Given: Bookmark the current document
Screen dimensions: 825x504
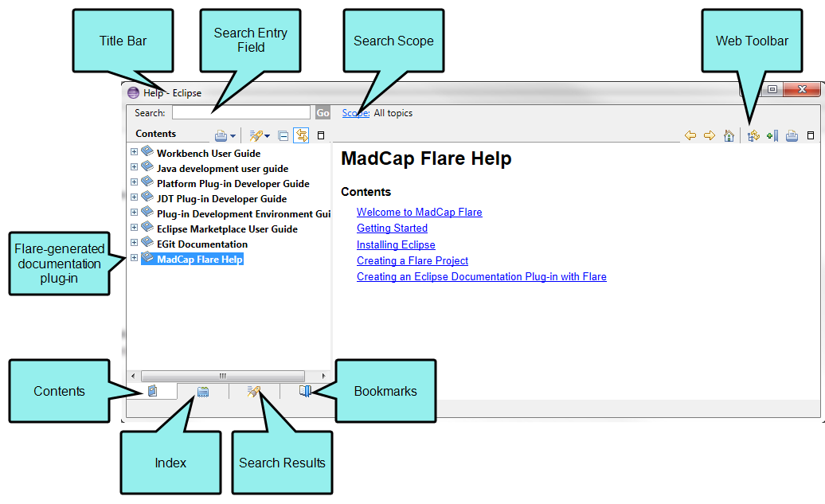Looking at the screenshot, I should 772,135.
